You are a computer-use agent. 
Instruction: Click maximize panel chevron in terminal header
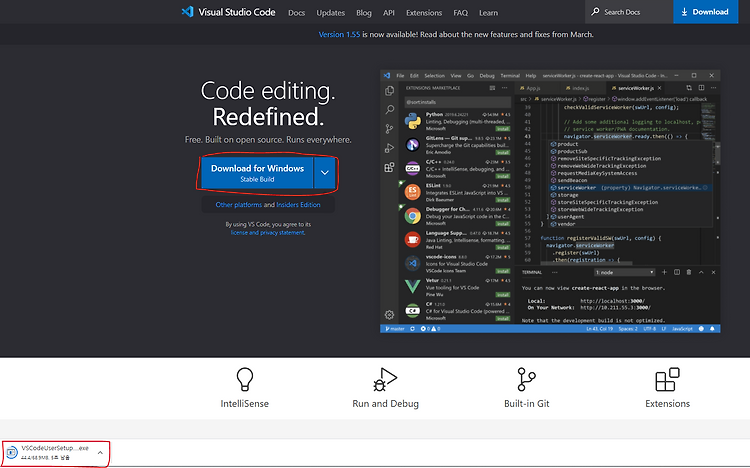(701, 272)
